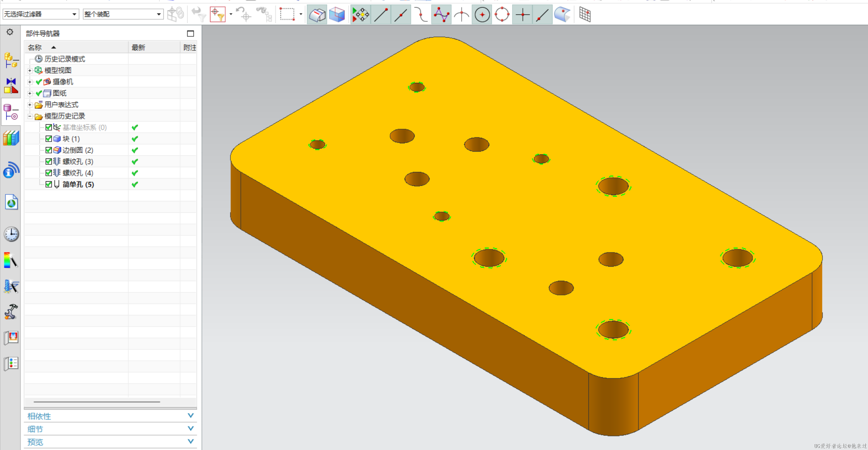Viewport: 868px width, 450px height.
Task: Open the navigator settings gear icon
Action: click(x=10, y=32)
